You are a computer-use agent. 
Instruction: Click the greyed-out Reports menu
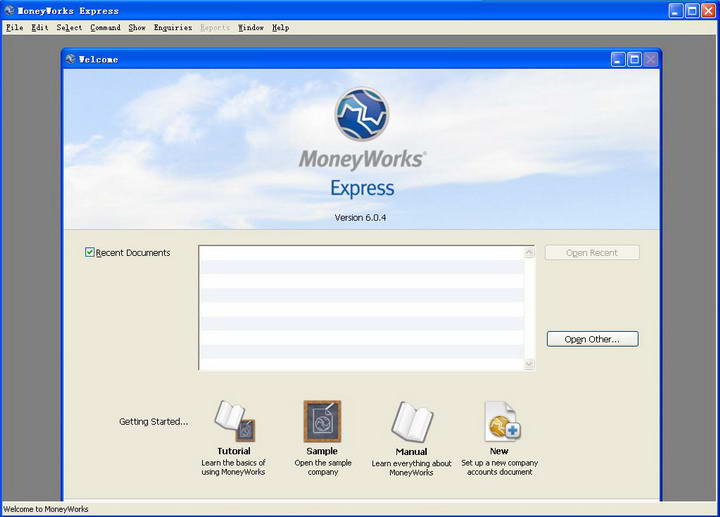tap(215, 28)
